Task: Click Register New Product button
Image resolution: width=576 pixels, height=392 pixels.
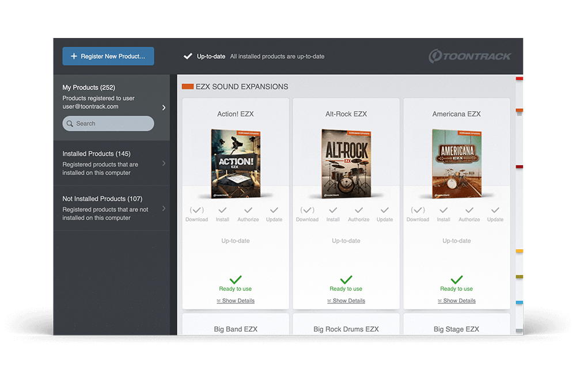Action: click(x=108, y=56)
